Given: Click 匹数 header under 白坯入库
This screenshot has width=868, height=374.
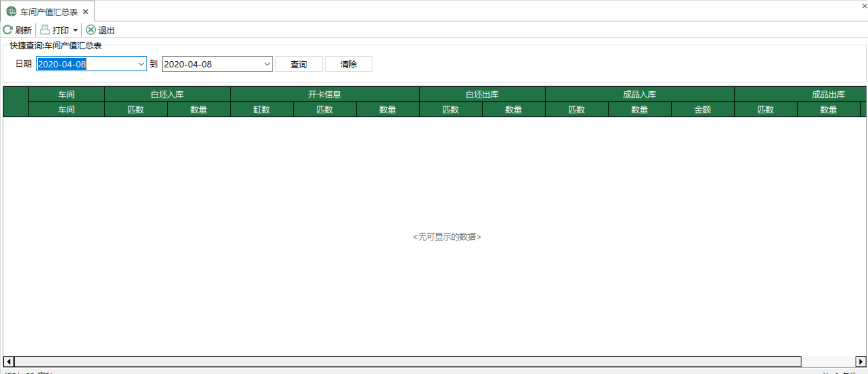Looking at the screenshot, I should click(136, 110).
